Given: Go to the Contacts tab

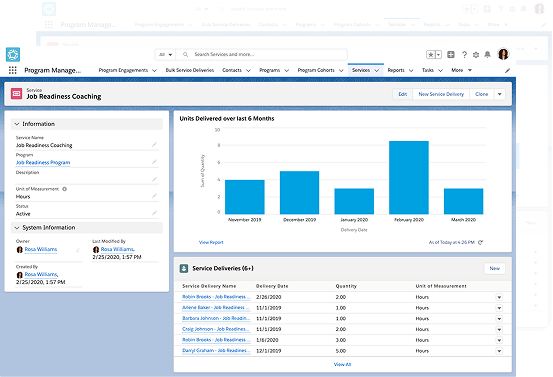Looking at the screenshot, I should [232, 70].
